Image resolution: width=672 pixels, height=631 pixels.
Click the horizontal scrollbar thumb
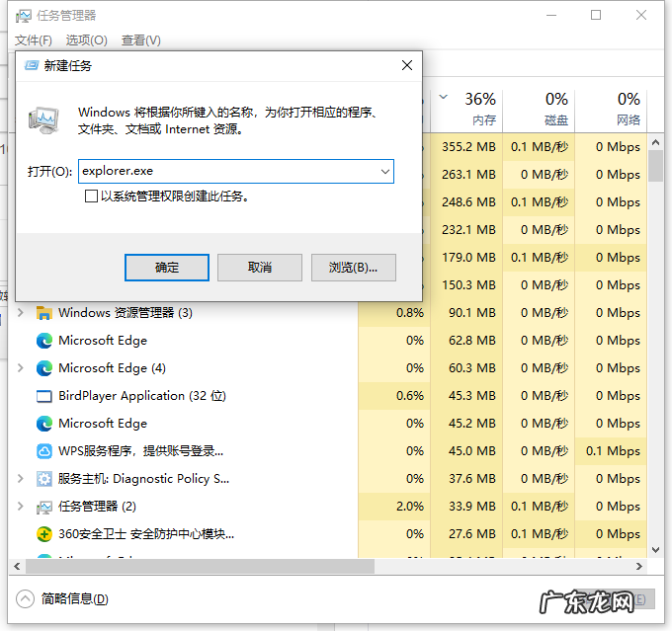coord(201,566)
